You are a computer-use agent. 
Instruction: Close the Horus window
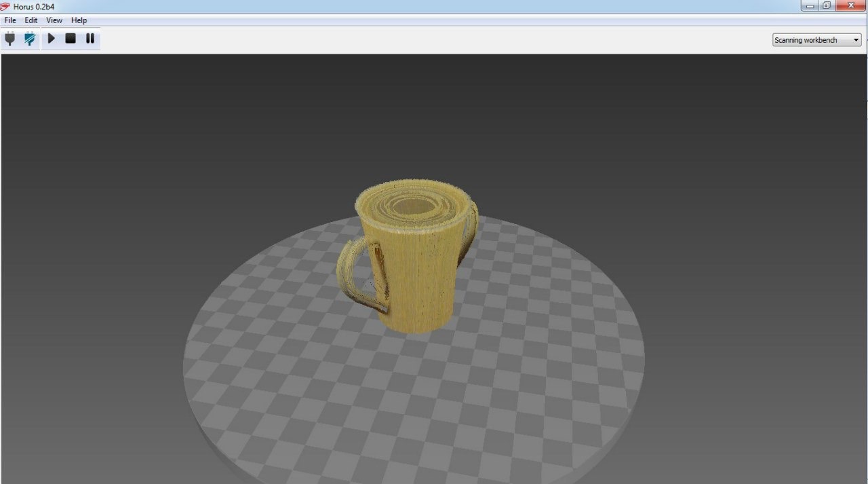pyautogui.click(x=851, y=5)
